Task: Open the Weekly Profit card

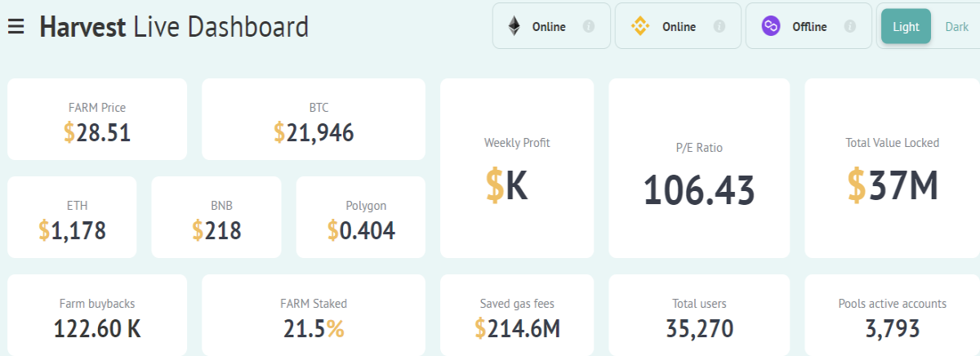Action: [517, 168]
